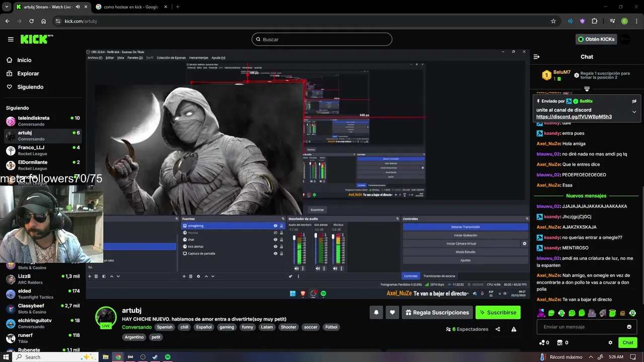644x362 pixels.
Task: Insert the purple character emote
Action: [541, 313]
